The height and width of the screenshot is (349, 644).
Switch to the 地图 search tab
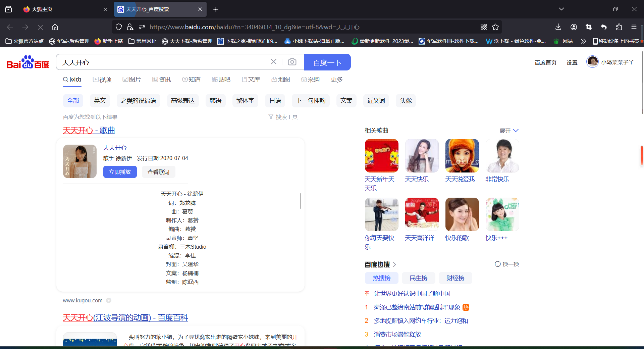point(281,80)
